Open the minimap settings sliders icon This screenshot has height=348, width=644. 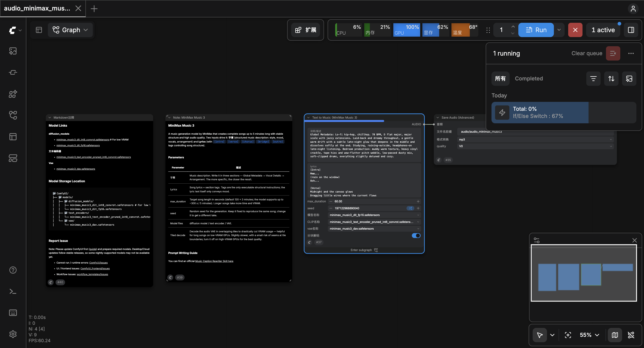[x=536, y=240]
